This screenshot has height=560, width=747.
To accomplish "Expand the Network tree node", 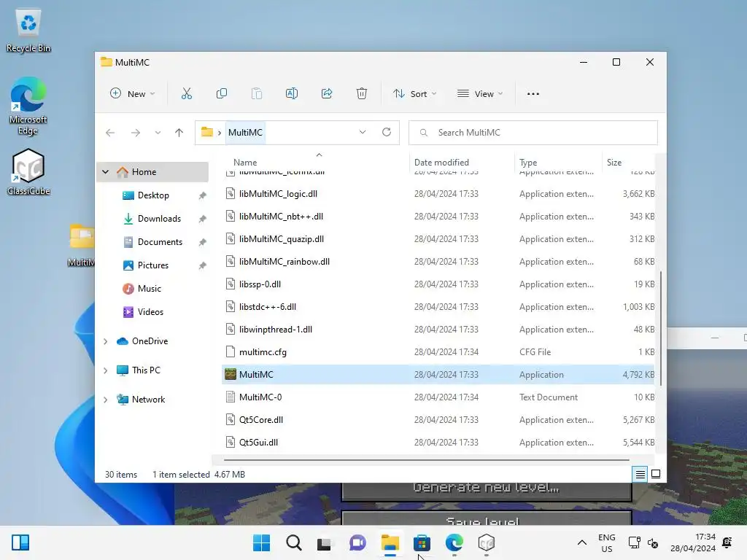I will (105, 400).
